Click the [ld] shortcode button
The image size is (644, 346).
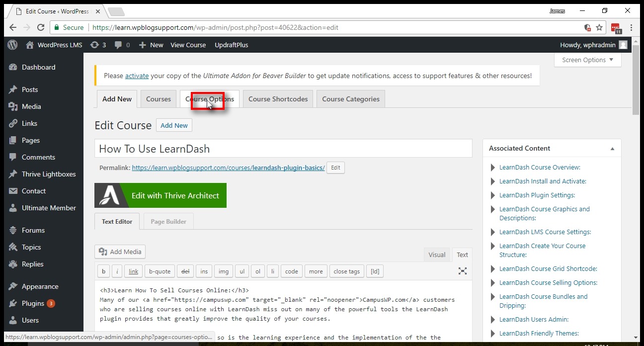pos(375,271)
